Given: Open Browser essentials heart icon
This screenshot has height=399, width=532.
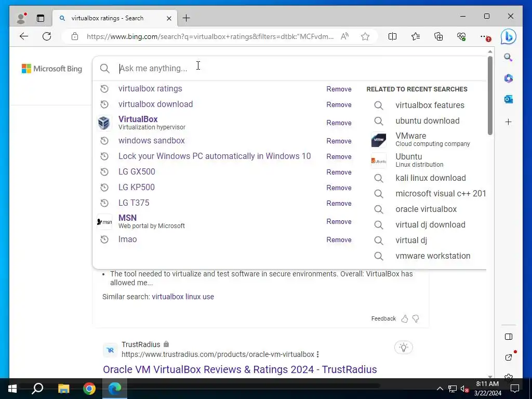Looking at the screenshot, I should [461, 36].
